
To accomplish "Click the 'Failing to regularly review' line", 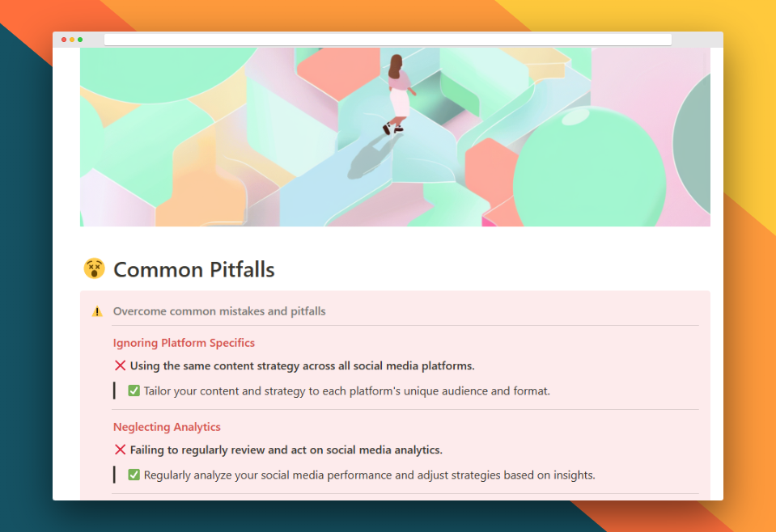I will pyautogui.click(x=286, y=450).
